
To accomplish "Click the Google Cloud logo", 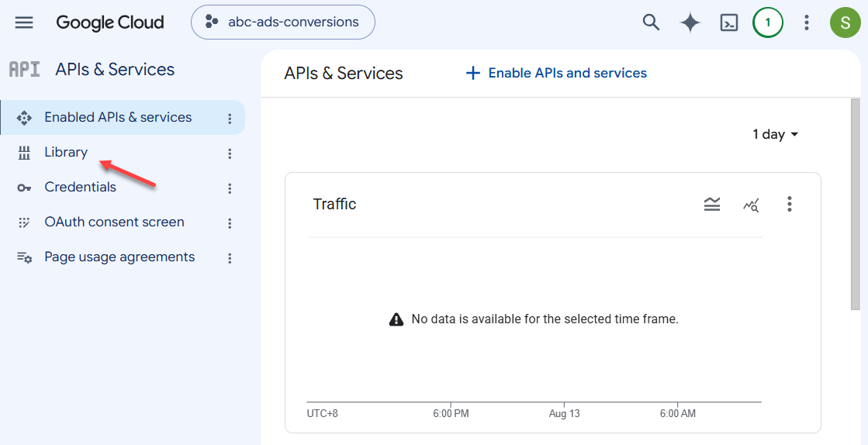I will click(110, 22).
